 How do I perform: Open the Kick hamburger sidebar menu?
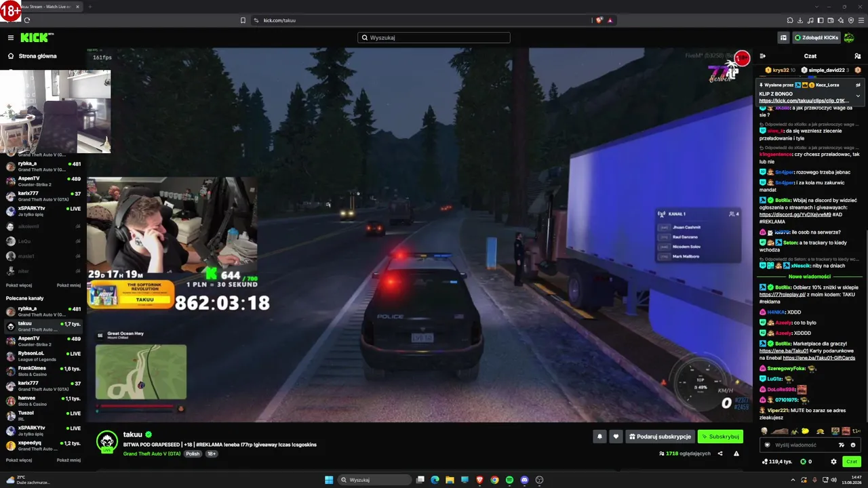[x=11, y=38]
